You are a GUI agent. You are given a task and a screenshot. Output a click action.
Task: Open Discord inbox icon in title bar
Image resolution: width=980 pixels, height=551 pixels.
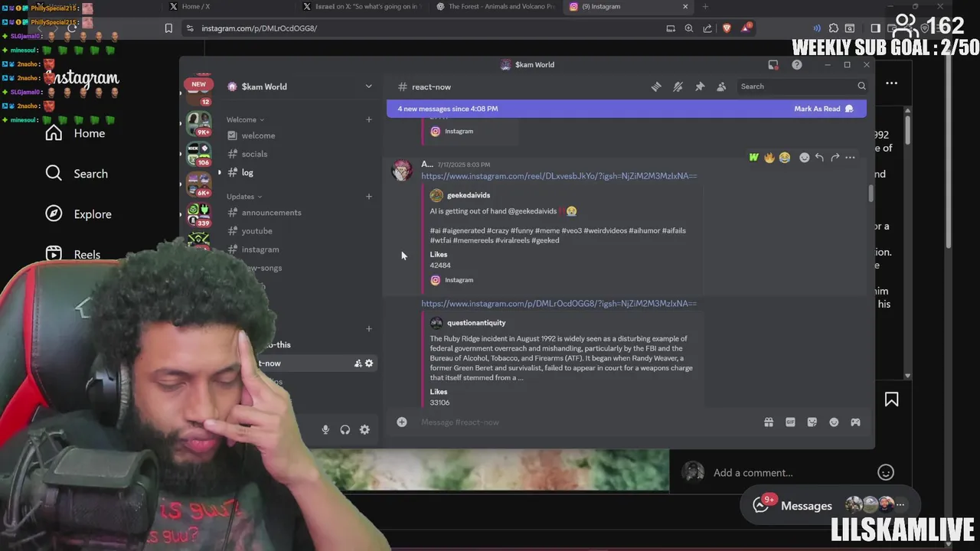coord(773,65)
